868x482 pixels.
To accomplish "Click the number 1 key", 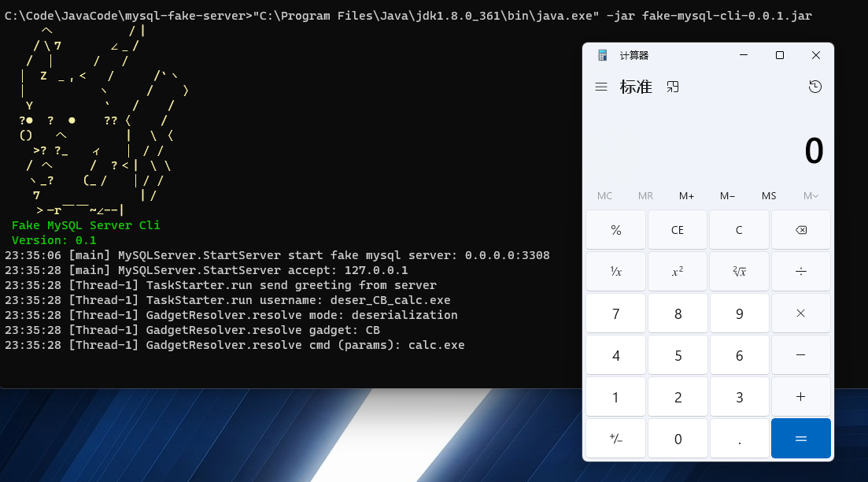I will (616, 397).
